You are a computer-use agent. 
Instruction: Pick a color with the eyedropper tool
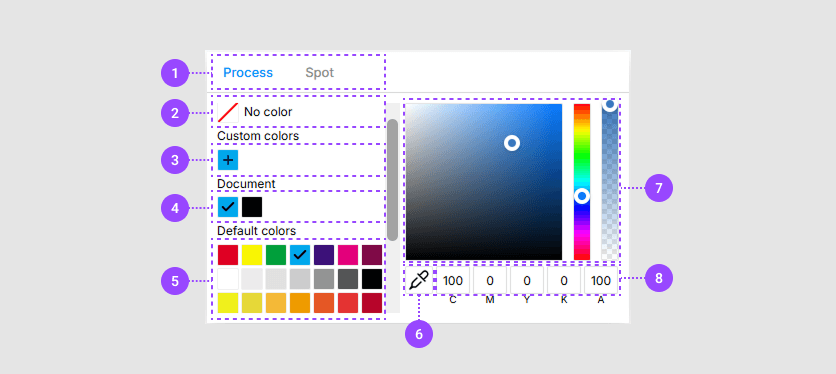[x=420, y=280]
